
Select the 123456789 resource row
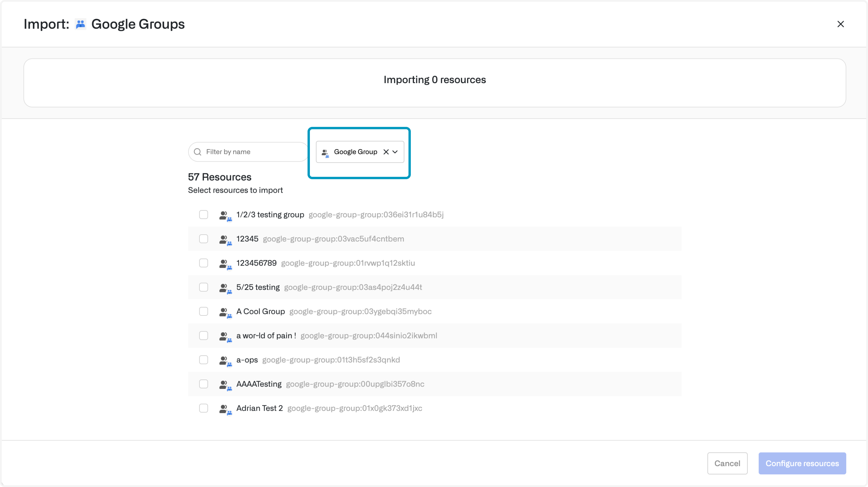[x=256, y=263]
